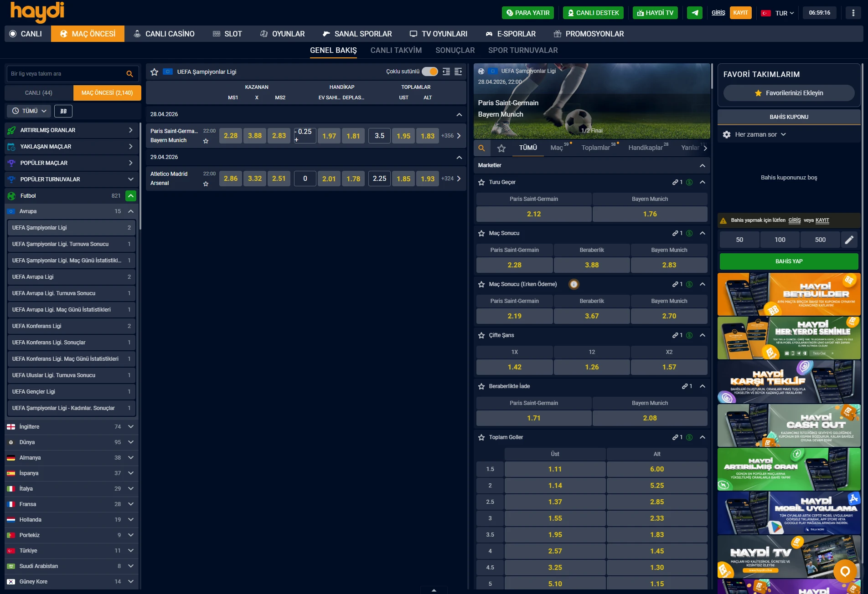Screen dimensions: 868x594
Task: Collapse the 28.04.2026 date group
Action: point(459,115)
